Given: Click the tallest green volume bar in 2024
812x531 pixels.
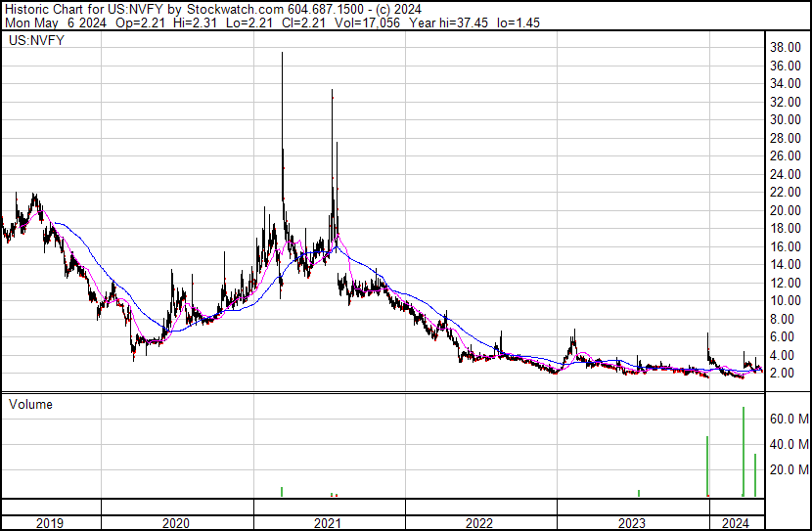Looking at the screenshot, I should tap(744, 452).
